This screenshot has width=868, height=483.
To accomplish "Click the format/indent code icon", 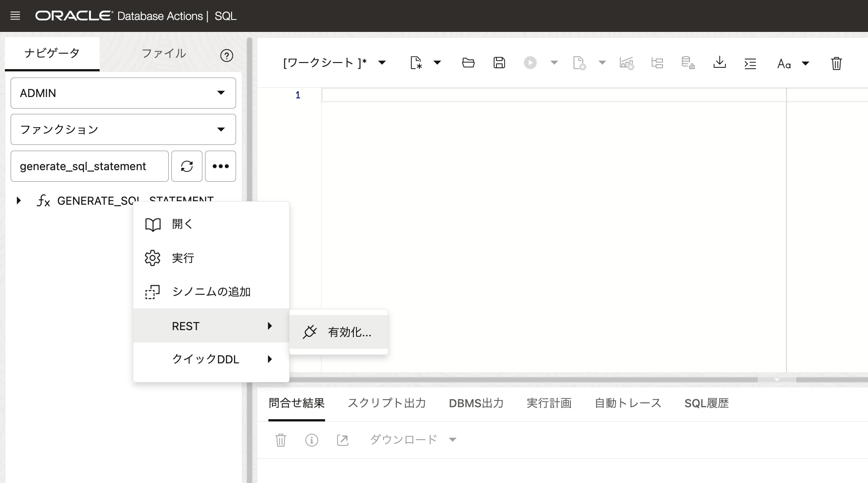I will (750, 64).
